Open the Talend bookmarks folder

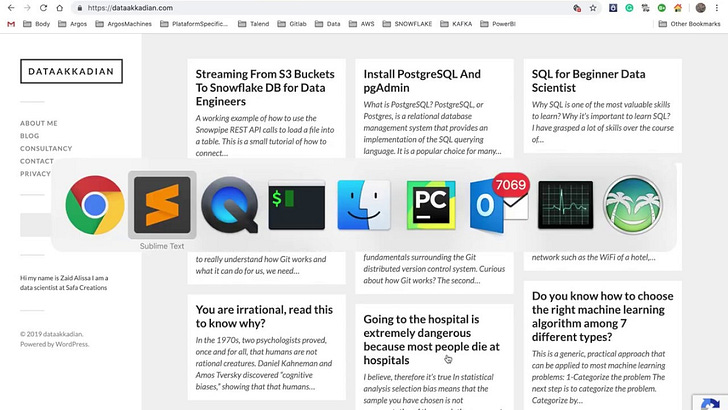point(254,24)
